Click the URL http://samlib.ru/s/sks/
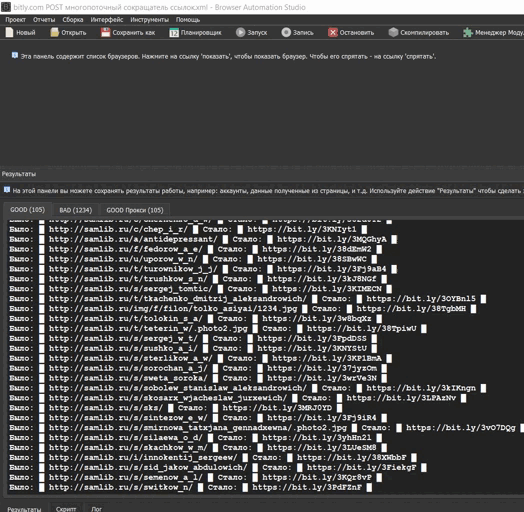The width and height of the screenshot is (524, 512). point(106,408)
